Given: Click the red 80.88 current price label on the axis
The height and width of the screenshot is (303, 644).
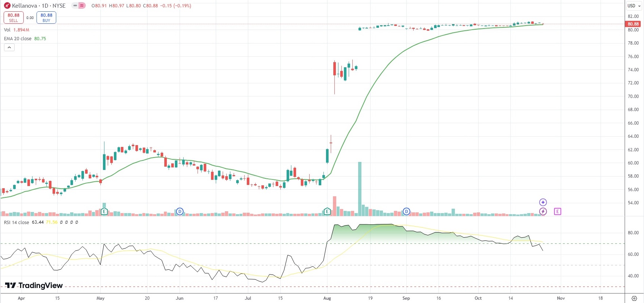Looking at the screenshot, I should [x=633, y=24].
